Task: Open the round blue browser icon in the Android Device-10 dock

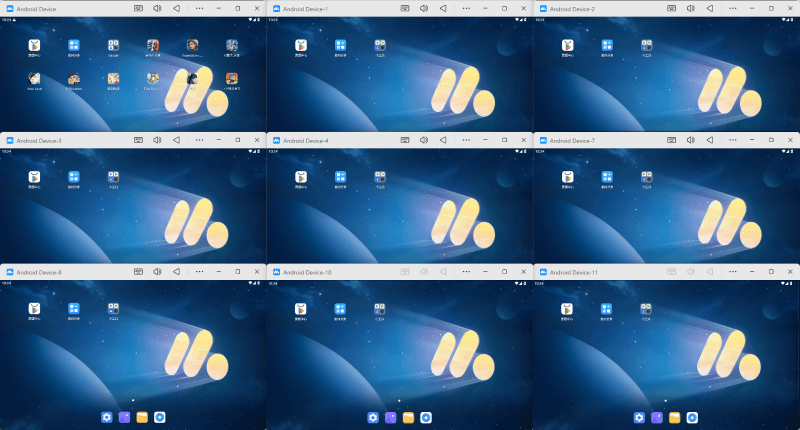Action: (426, 418)
